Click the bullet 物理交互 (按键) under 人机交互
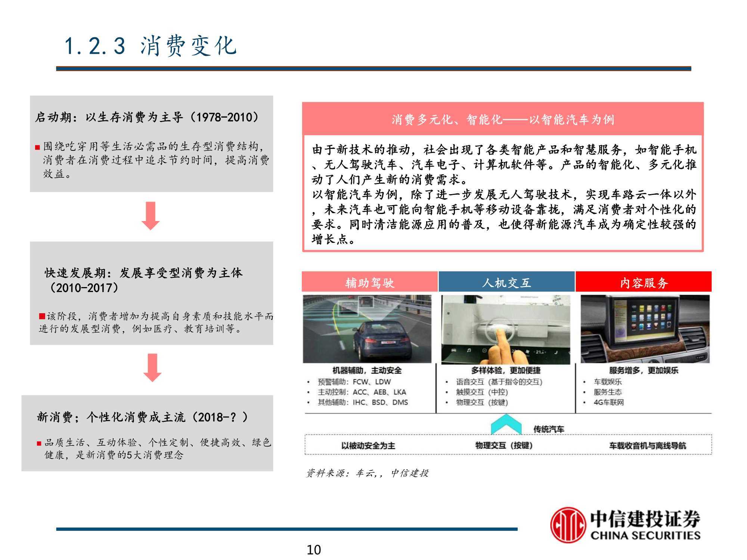Screen dimensions: 747x560 tap(482, 402)
